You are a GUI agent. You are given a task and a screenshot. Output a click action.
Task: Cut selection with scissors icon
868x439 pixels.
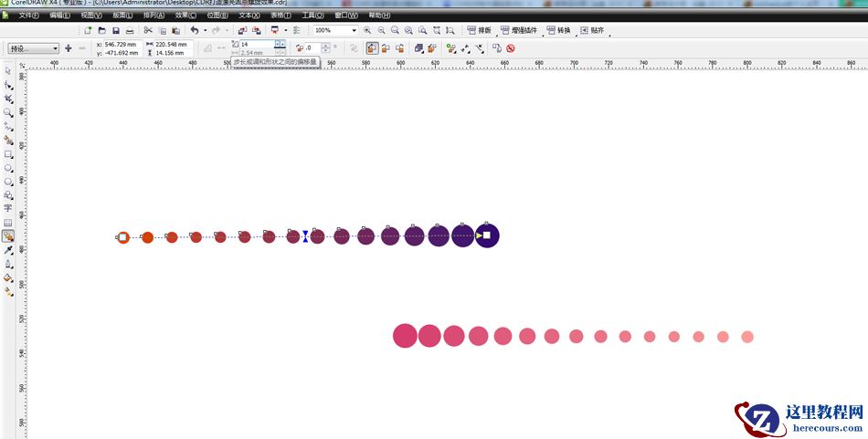[x=148, y=30]
